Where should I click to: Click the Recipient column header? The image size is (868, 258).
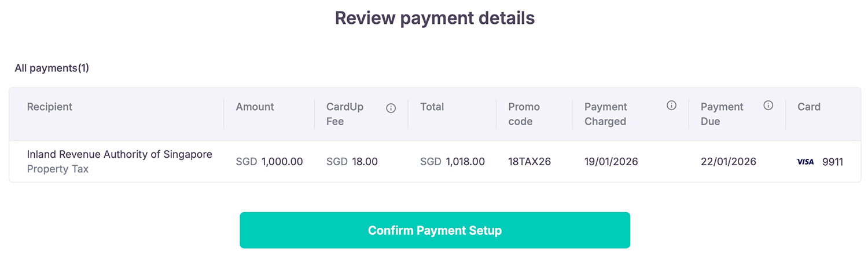(50, 107)
